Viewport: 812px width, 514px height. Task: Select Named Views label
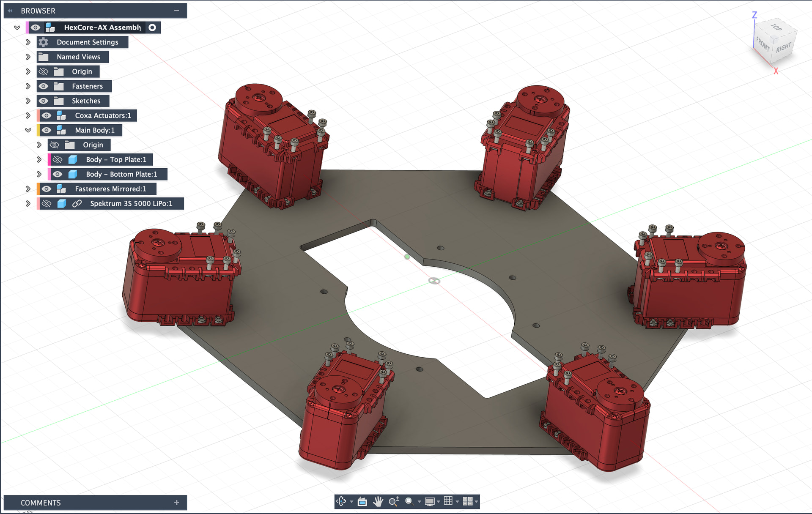[x=79, y=57]
